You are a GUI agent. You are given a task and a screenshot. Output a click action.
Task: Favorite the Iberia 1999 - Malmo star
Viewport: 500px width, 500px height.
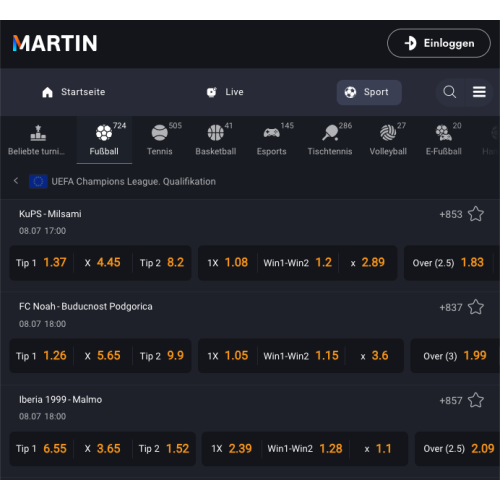[x=476, y=400]
